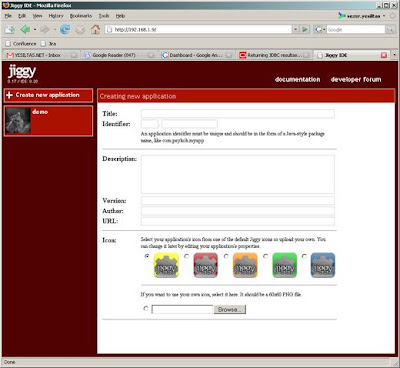
Task: Click the jiggy logo in the header
Action: pyautogui.click(x=22, y=72)
